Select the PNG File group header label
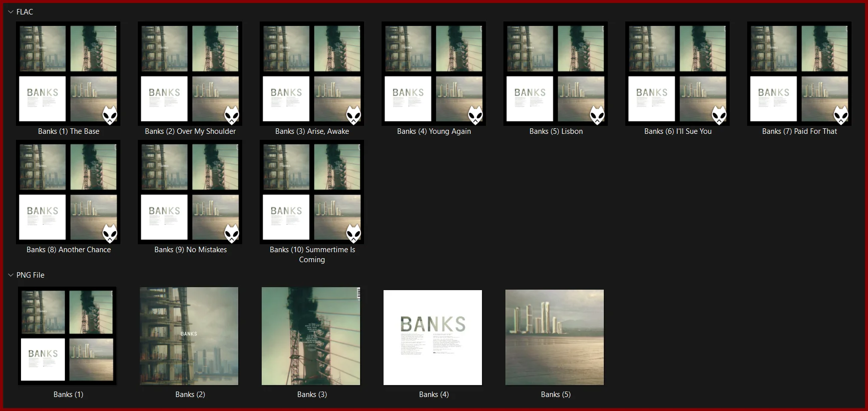868x411 pixels. [x=30, y=275]
